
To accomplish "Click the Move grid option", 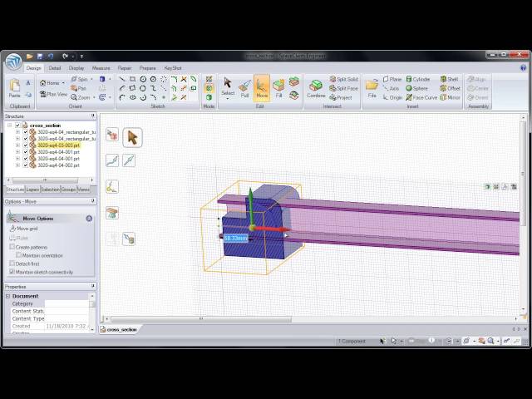I will click(x=23, y=229).
